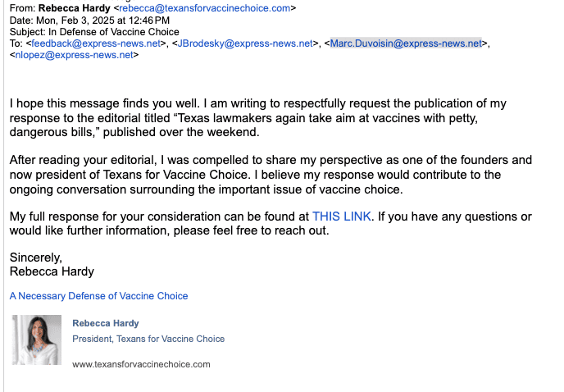Click bold sender name in From line

[x=75, y=8]
